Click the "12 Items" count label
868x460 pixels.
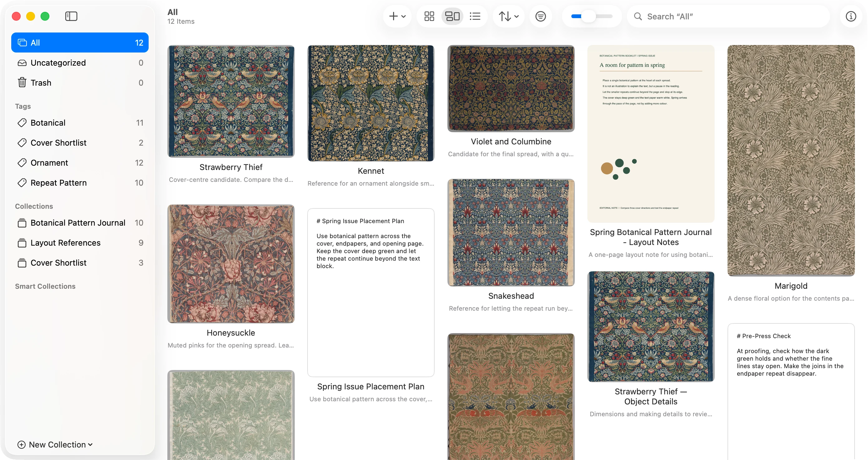[x=181, y=21]
